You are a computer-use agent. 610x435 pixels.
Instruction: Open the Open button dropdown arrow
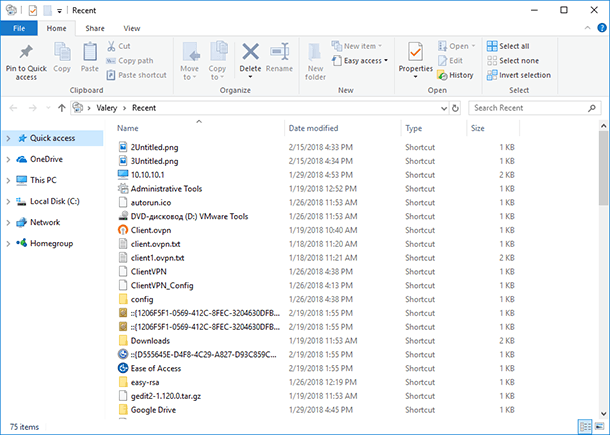point(473,46)
